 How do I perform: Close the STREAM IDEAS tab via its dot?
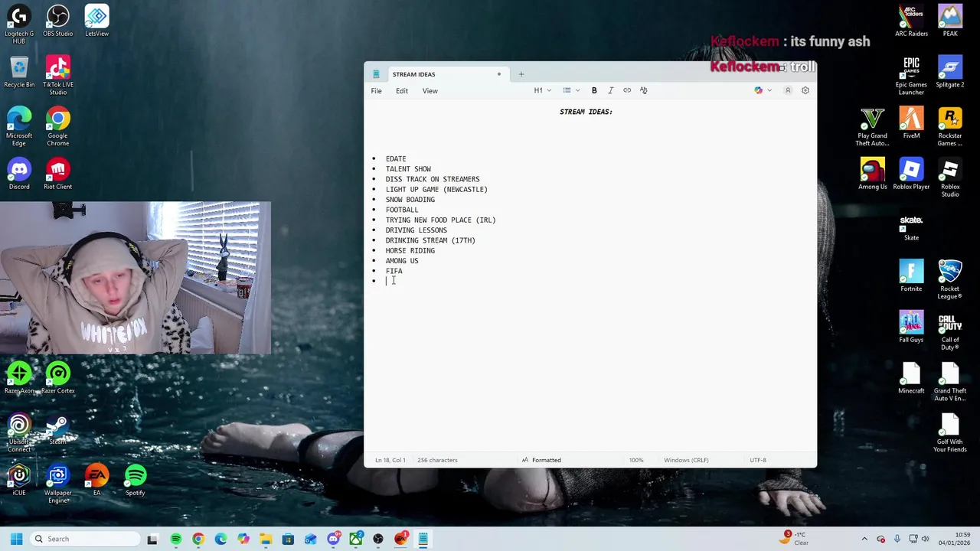[498, 74]
